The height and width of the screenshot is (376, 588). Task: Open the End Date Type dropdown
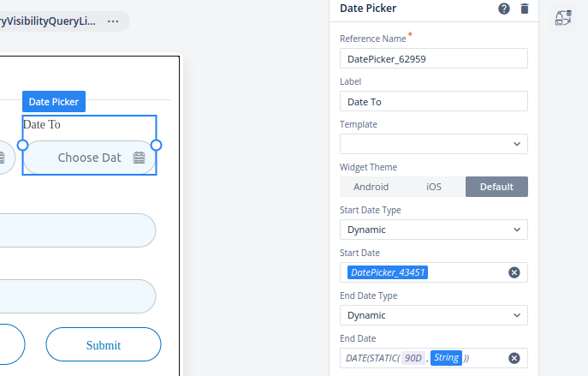click(433, 315)
